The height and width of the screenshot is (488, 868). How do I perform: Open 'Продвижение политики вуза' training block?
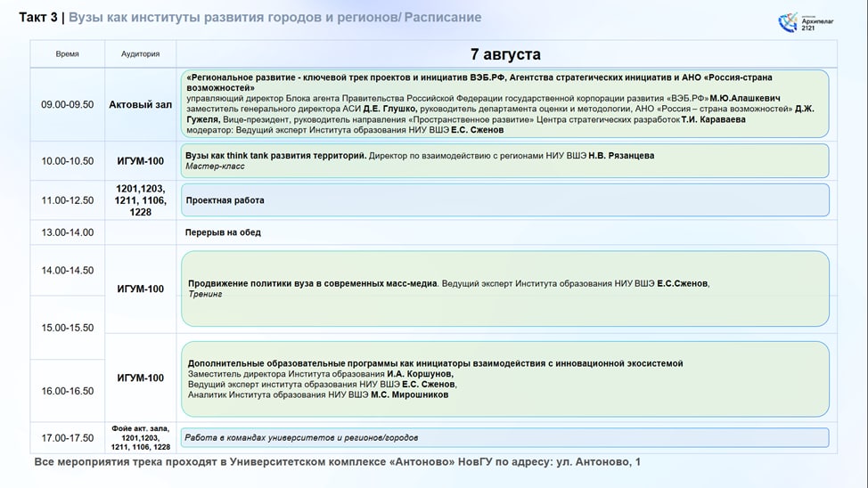pyautogui.click(x=505, y=289)
